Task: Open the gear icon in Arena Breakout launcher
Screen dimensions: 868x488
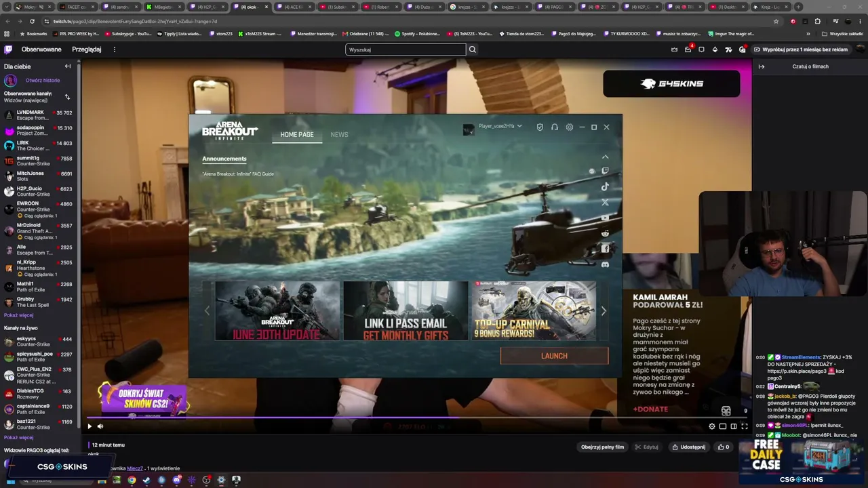Action: (x=570, y=127)
